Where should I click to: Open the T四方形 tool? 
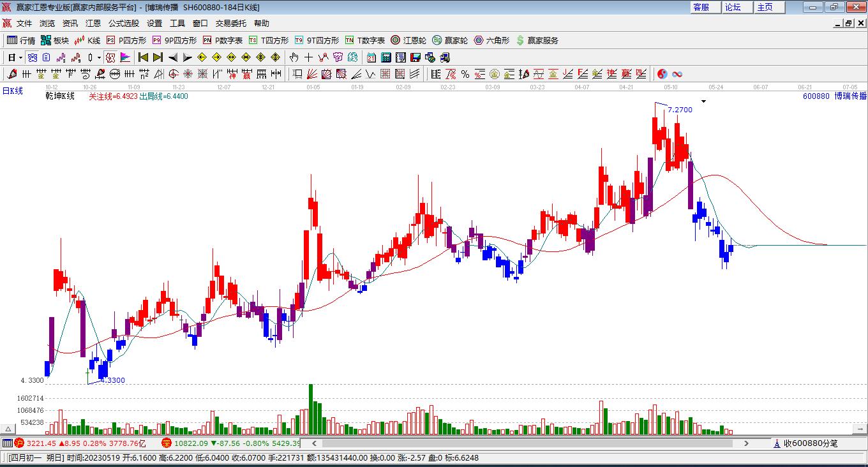pyautogui.click(x=269, y=40)
